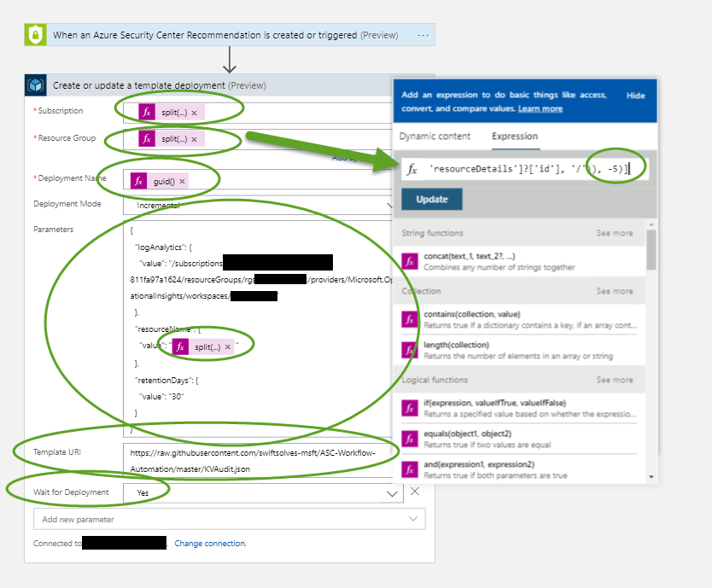This screenshot has height=588, width=712.
Task: Click the fx icon next to length function
Action: click(410, 350)
